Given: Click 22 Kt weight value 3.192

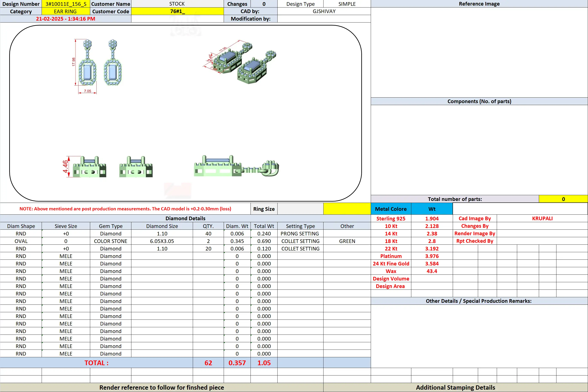Looking at the screenshot, I should click(x=432, y=249).
